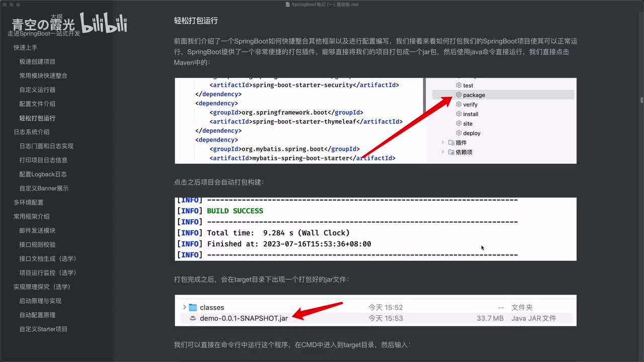The height and width of the screenshot is (362, 644).
Task: Select 自定义Starter项目 outline entry
Action: (x=43, y=329)
